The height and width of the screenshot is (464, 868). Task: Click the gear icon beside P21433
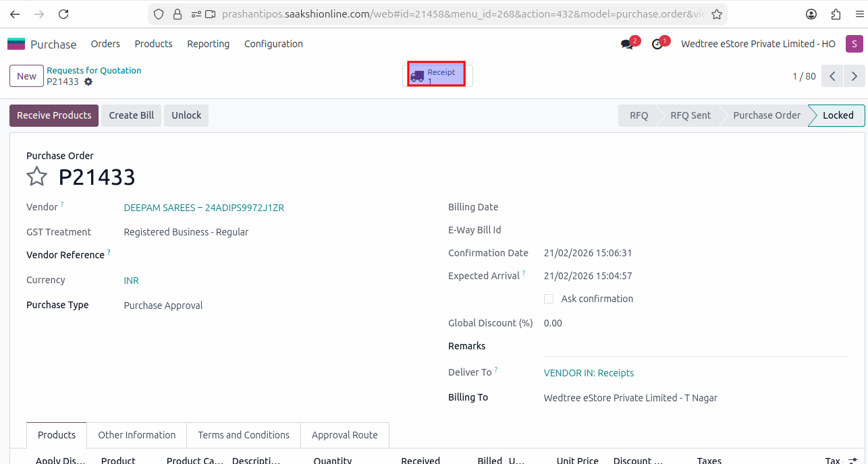tap(88, 82)
